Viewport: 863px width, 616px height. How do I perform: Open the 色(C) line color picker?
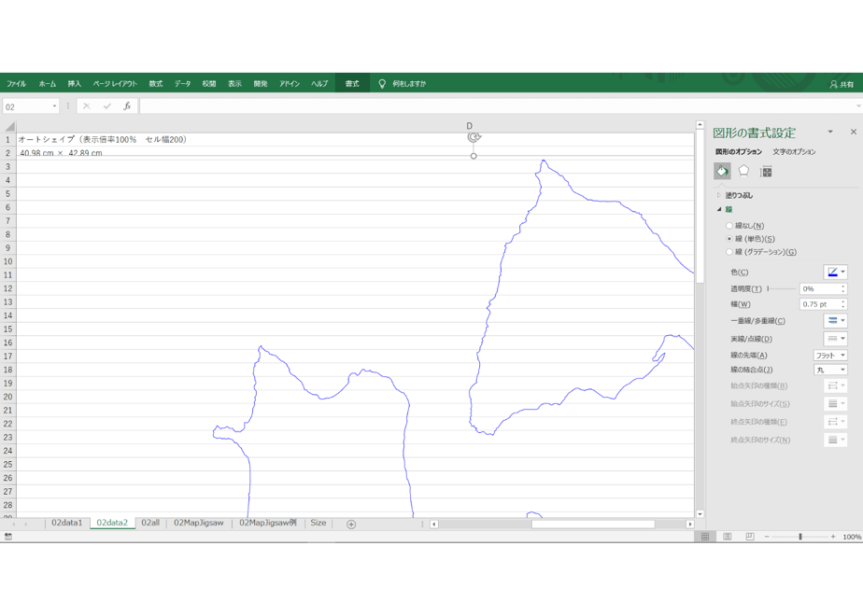tap(836, 273)
